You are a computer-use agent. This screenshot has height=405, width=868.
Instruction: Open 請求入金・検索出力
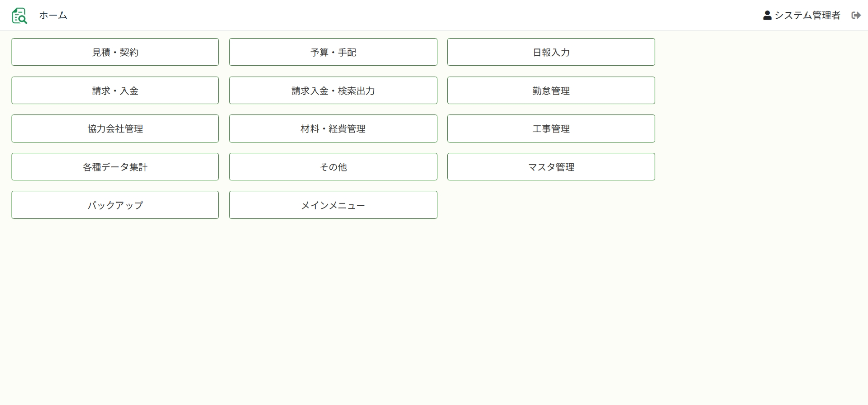pyautogui.click(x=333, y=91)
